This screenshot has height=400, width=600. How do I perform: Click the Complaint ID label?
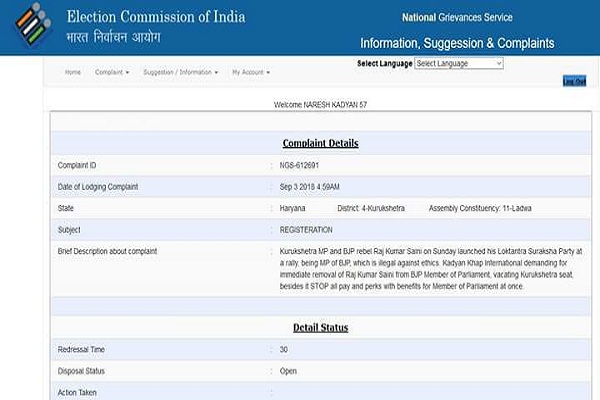(77, 165)
